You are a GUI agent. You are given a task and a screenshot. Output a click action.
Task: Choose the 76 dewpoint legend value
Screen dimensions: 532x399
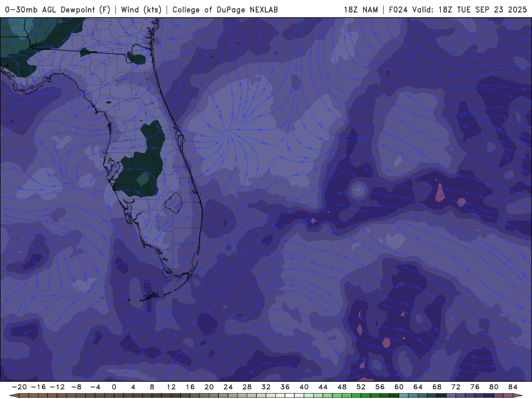(x=475, y=387)
